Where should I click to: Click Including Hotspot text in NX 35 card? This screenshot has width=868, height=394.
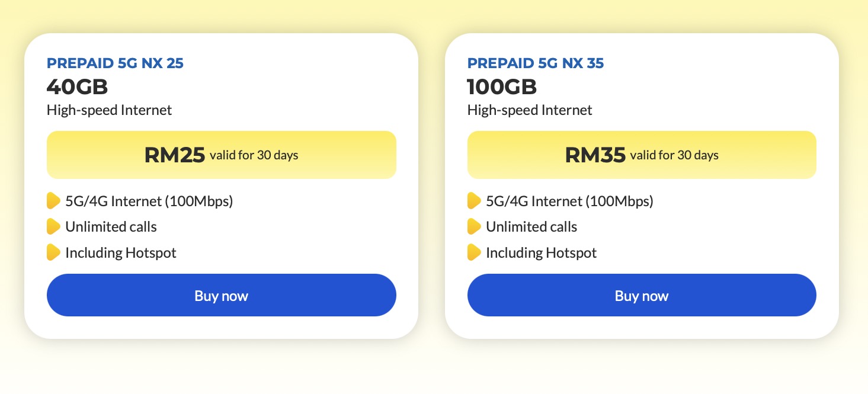click(x=542, y=253)
